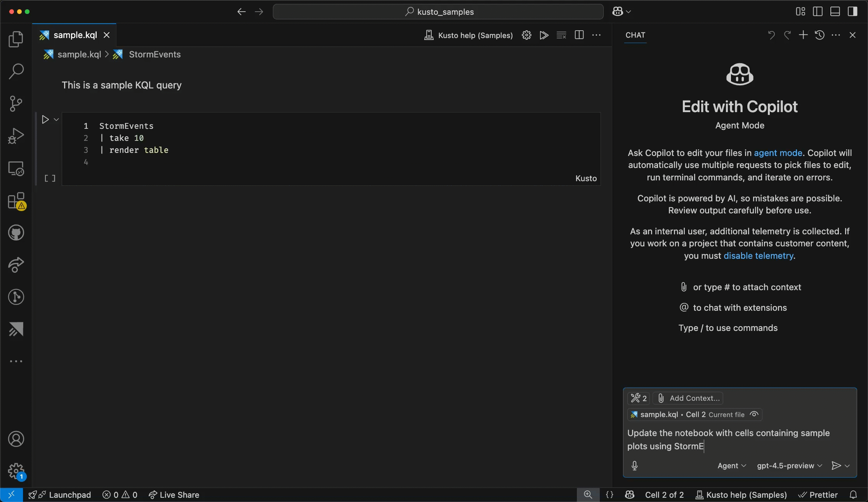Open chat history clock icon
The width and height of the screenshot is (868, 502).
click(x=819, y=35)
